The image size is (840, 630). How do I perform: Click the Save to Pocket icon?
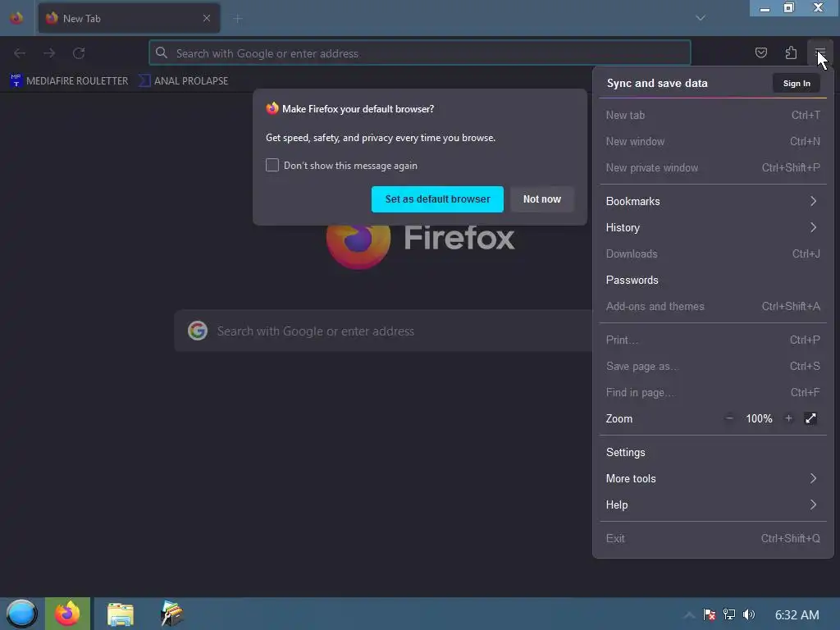click(x=760, y=53)
